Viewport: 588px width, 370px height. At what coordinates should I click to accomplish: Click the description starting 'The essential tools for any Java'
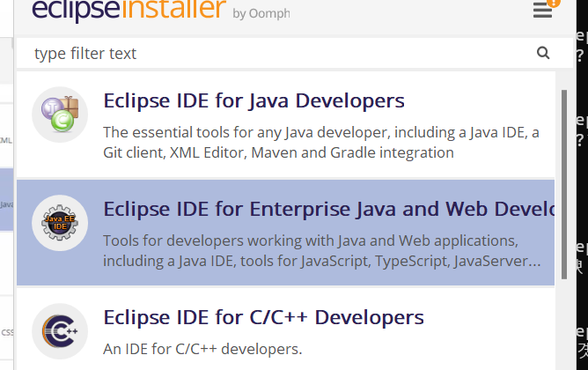[321, 143]
